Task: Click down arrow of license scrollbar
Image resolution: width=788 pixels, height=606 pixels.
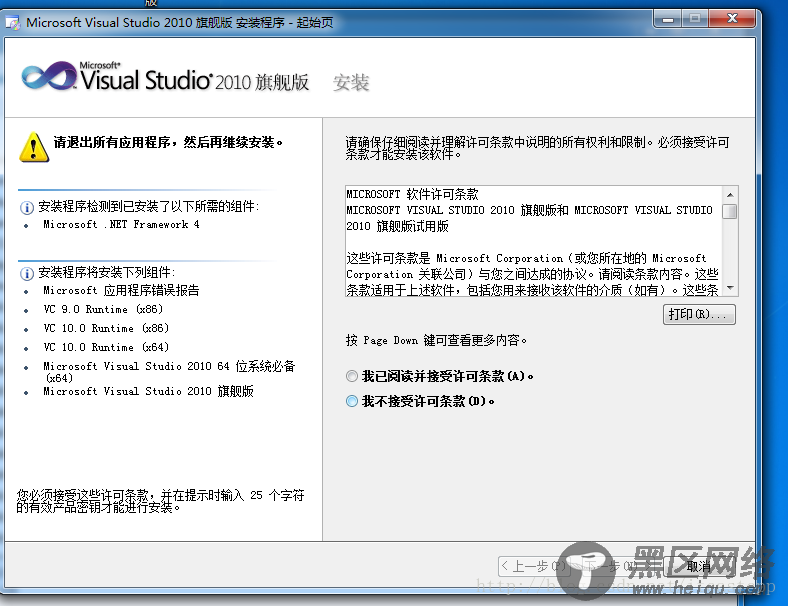Action: pos(730,288)
